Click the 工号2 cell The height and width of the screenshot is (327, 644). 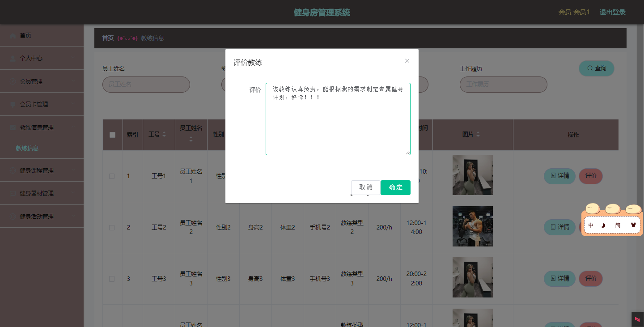[159, 227]
